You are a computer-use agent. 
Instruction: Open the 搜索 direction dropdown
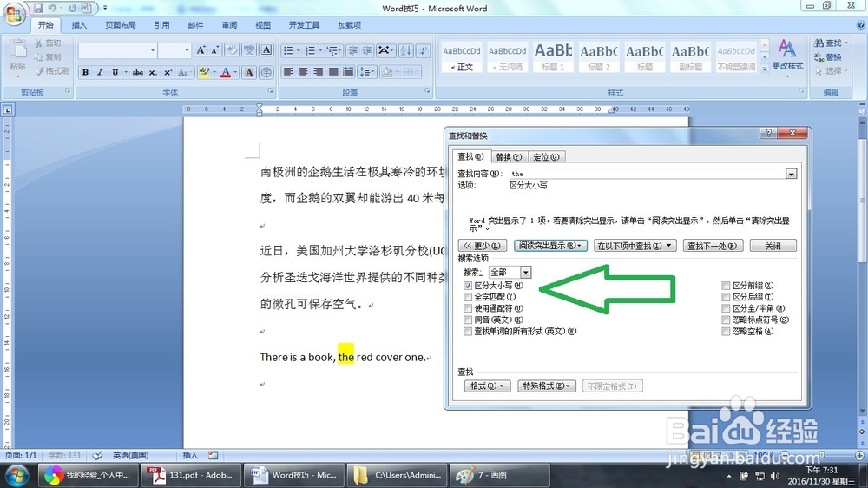526,272
